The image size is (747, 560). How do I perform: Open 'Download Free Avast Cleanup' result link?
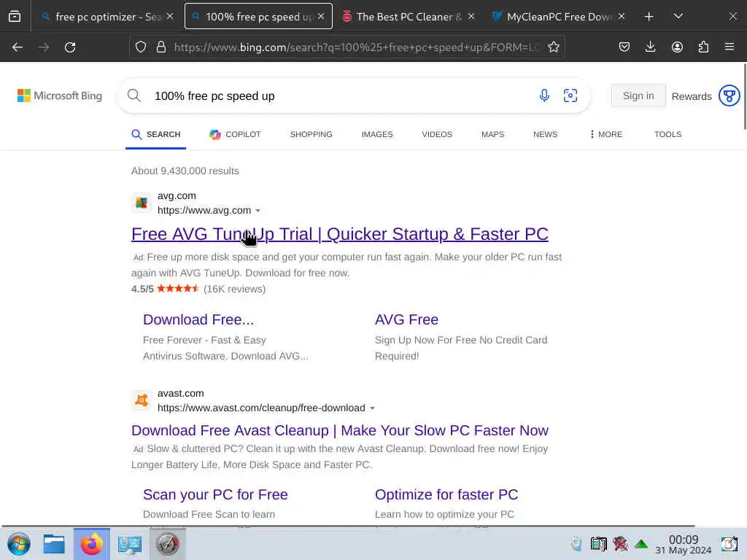coord(340,430)
